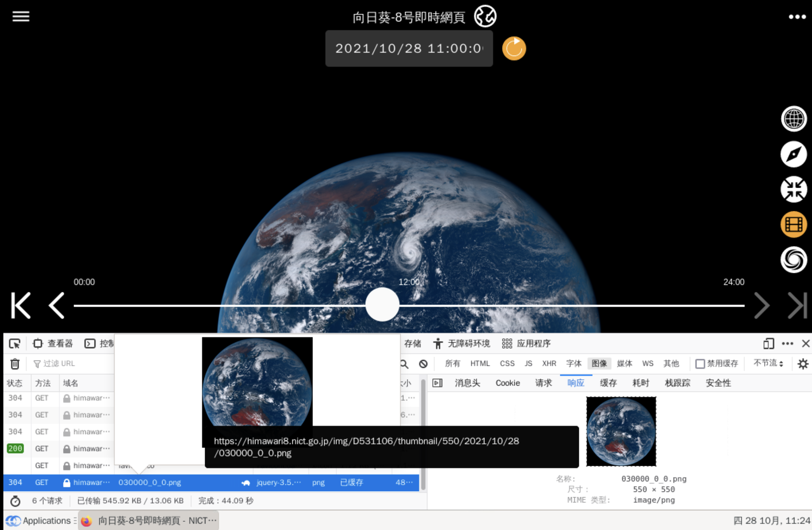This screenshot has height=530, width=812.
Task: Toggle responsive design mode icon
Action: pyautogui.click(x=769, y=343)
